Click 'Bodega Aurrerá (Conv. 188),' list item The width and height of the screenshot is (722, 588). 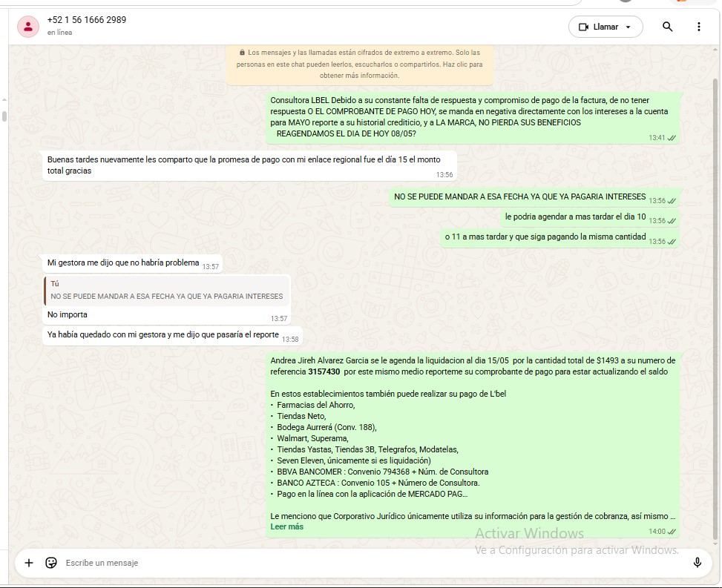327,427
